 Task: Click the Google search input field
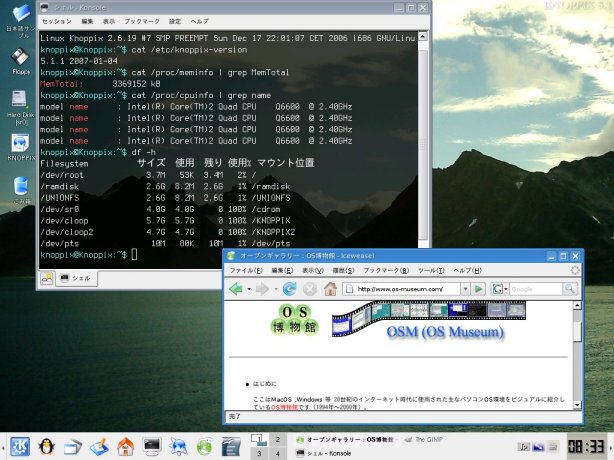click(536, 289)
